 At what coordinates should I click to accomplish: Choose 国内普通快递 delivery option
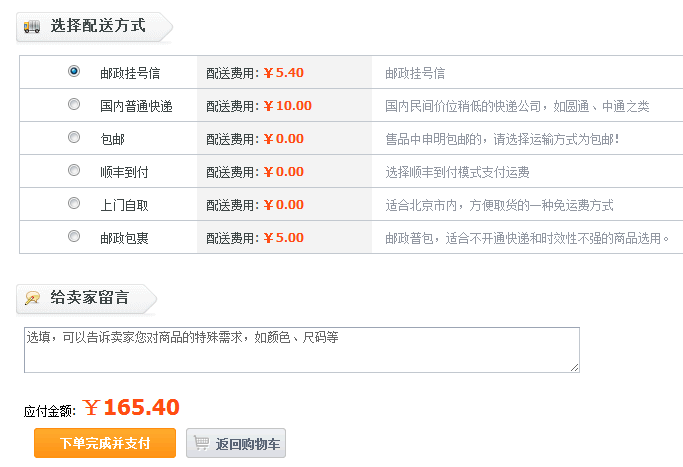[x=74, y=104]
